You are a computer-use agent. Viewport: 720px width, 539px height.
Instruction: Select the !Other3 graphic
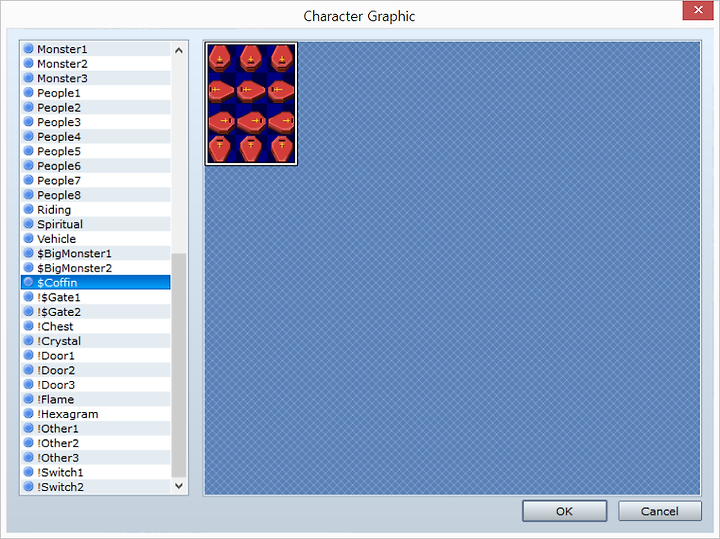(96, 458)
